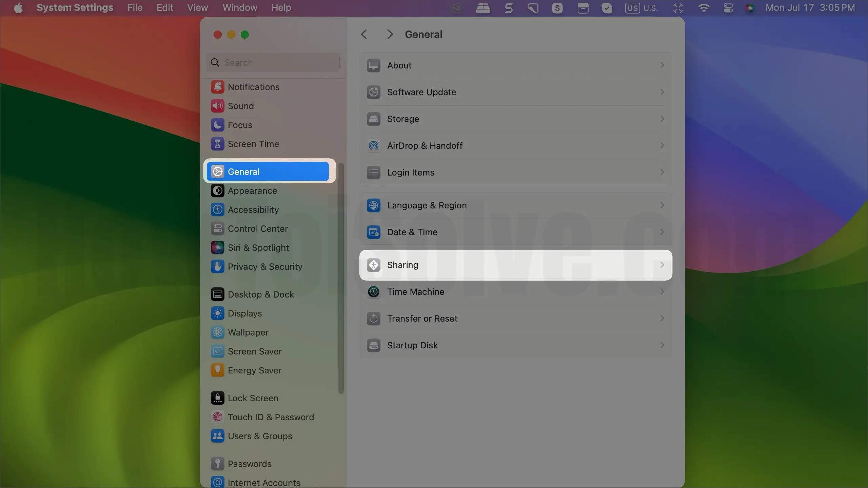The image size is (868, 488).
Task: Open the Help menu
Action: click(281, 7)
